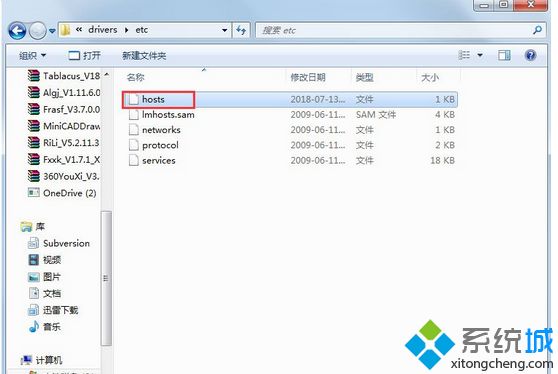The width and height of the screenshot is (558, 374).
Task: Click the SAM 文件 type cell
Action: [x=376, y=115]
